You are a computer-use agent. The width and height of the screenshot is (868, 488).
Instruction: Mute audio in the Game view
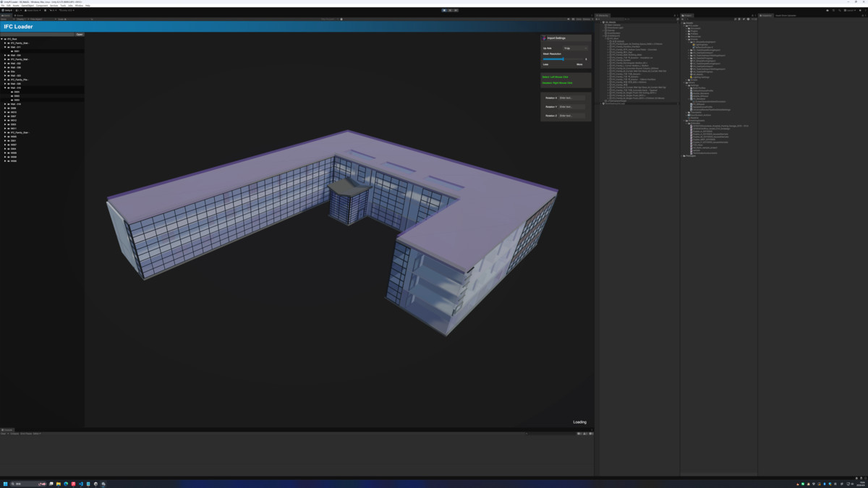(x=569, y=20)
